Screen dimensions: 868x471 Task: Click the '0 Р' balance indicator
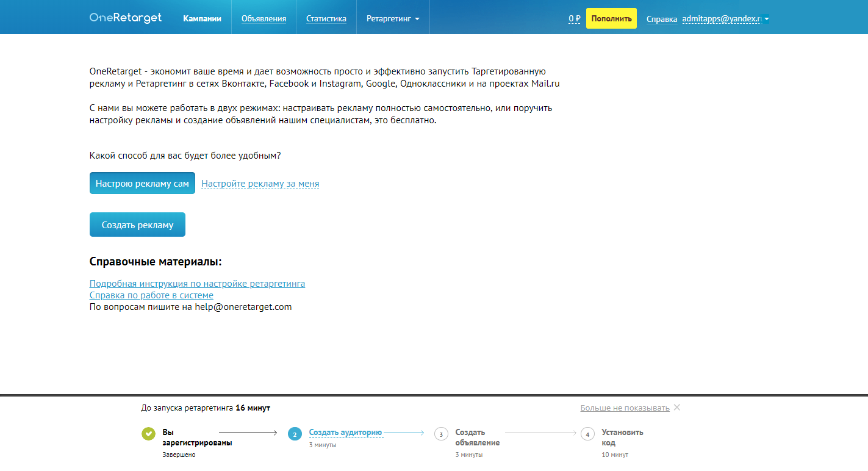[572, 20]
